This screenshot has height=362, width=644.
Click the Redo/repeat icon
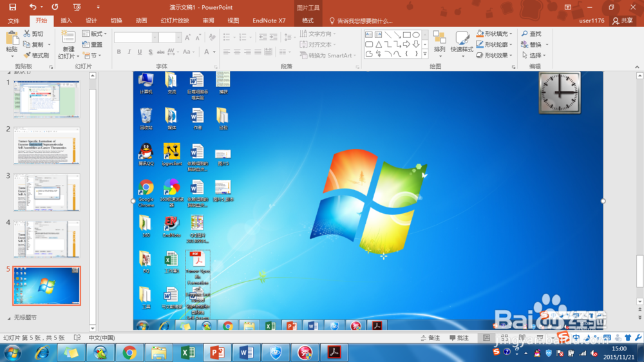(55, 7)
